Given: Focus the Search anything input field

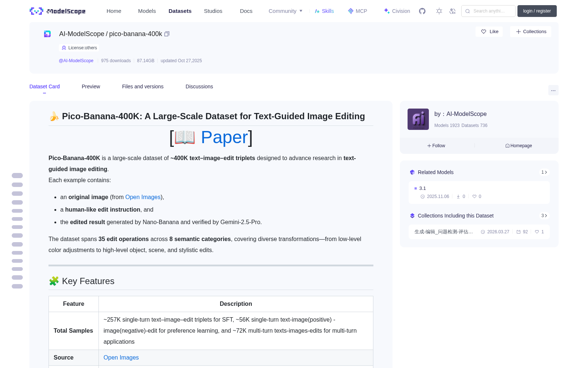Looking at the screenshot, I should (x=489, y=11).
